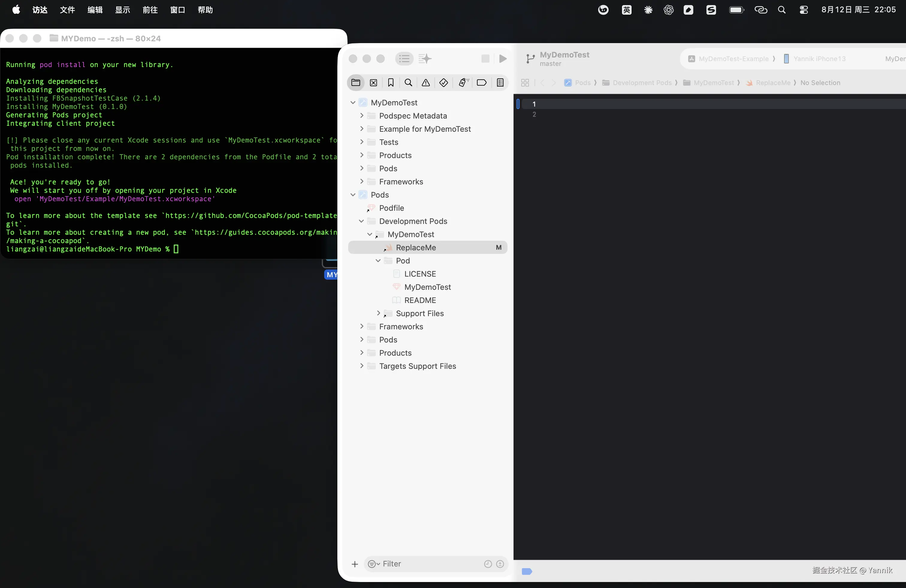Select the MyDemoTest podspec file under Pod

click(x=428, y=287)
